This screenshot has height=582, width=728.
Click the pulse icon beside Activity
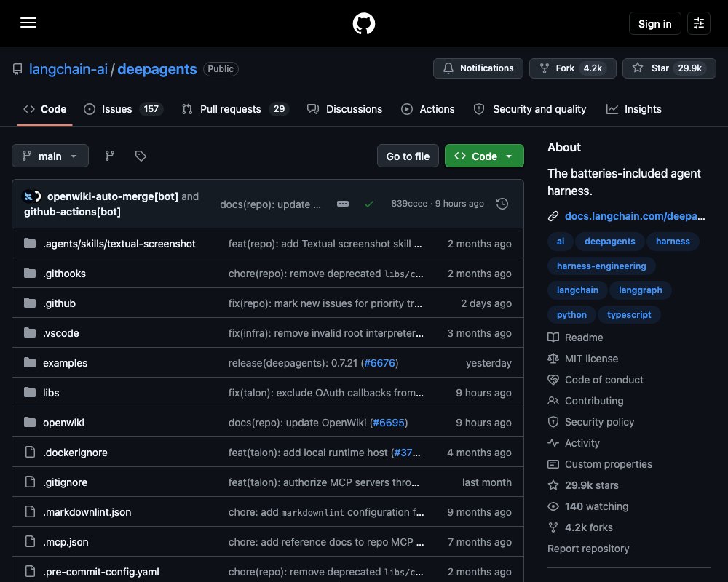[x=553, y=443]
